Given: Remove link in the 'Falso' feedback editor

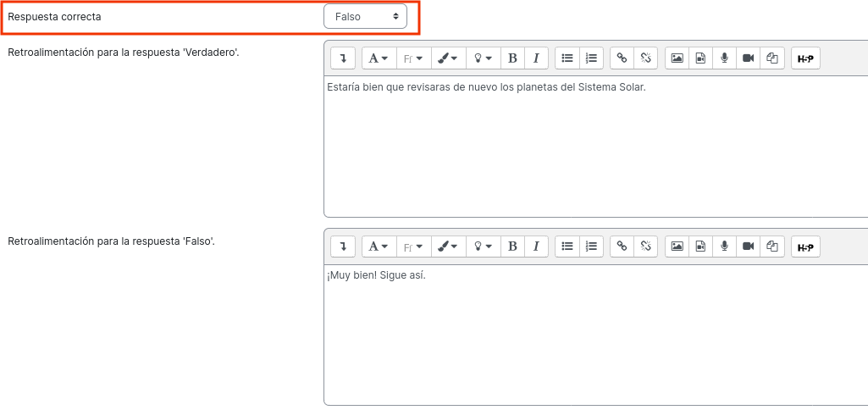Looking at the screenshot, I should coord(645,247).
